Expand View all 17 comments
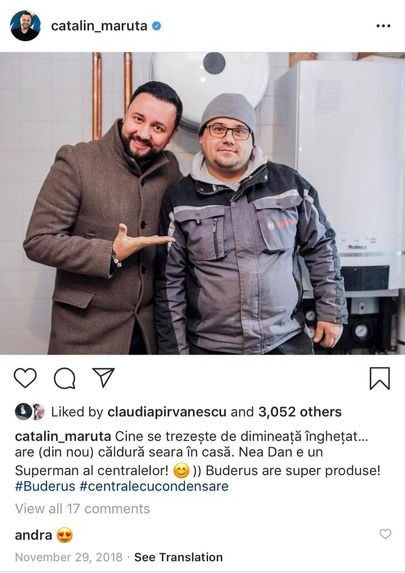The height and width of the screenshot is (573, 405). (83, 509)
